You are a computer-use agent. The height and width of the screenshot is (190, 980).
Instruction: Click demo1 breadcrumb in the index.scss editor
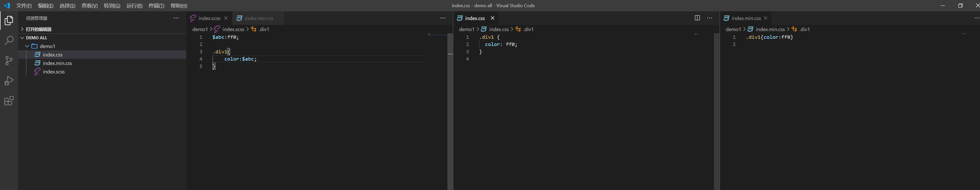[x=200, y=29]
